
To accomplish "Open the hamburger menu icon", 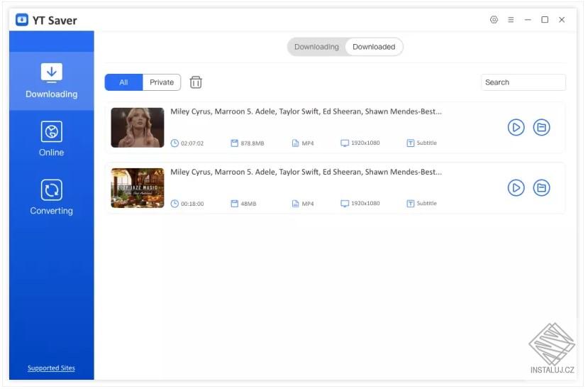I will [x=511, y=19].
